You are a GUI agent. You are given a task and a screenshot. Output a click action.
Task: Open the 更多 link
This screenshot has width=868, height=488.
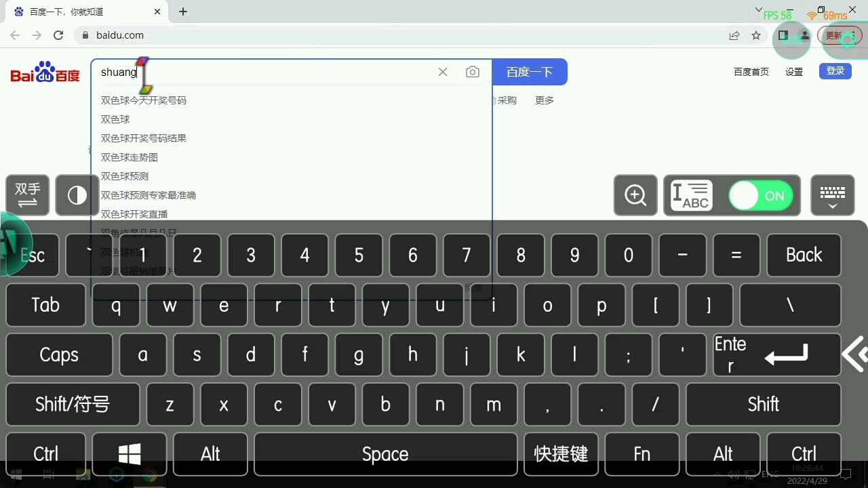coord(545,100)
